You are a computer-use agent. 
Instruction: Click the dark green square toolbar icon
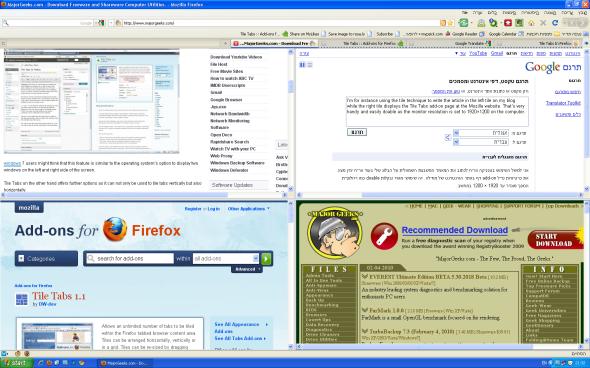click(519, 23)
